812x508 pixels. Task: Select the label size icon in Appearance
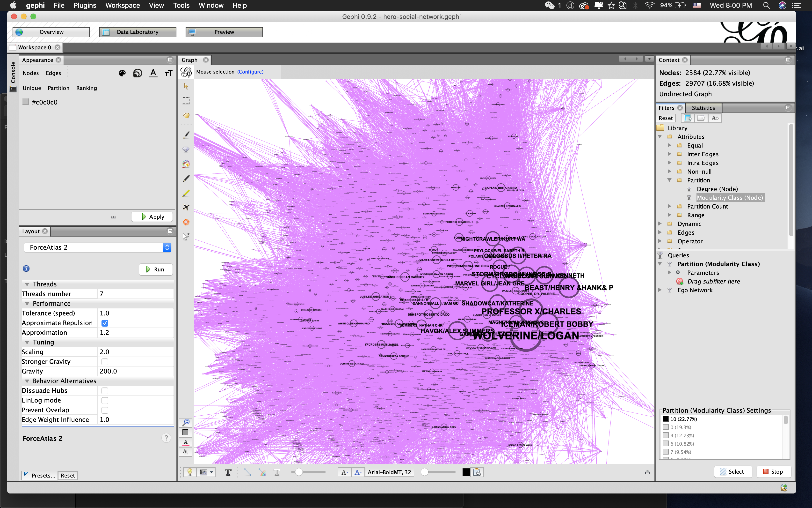click(x=168, y=73)
